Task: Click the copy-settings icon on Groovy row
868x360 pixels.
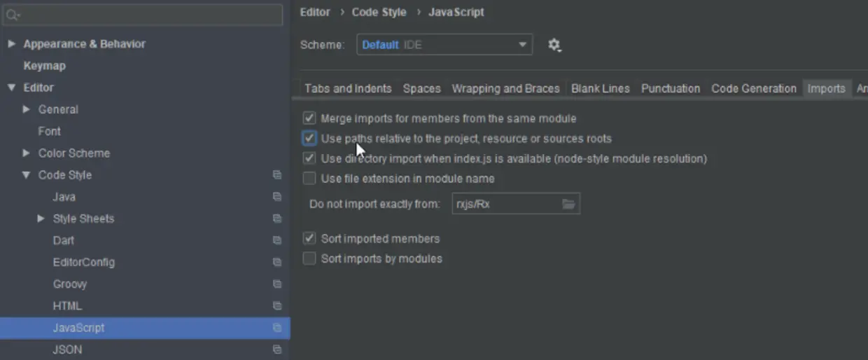Action: click(x=277, y=284)
